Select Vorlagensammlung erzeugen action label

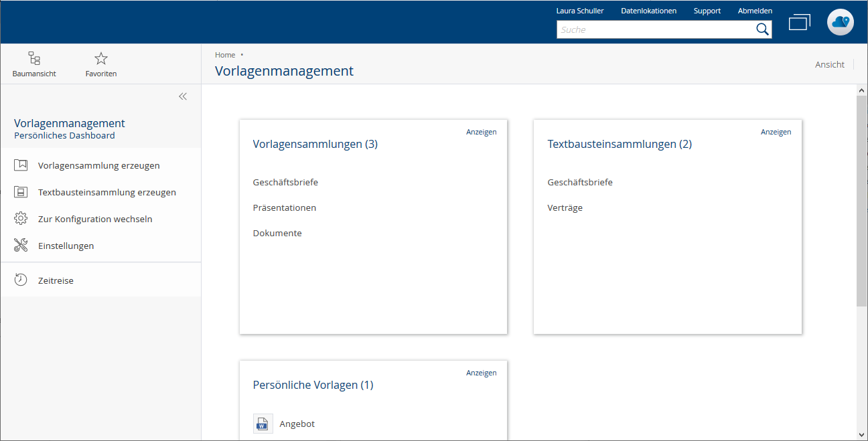(x=99, y=165)
